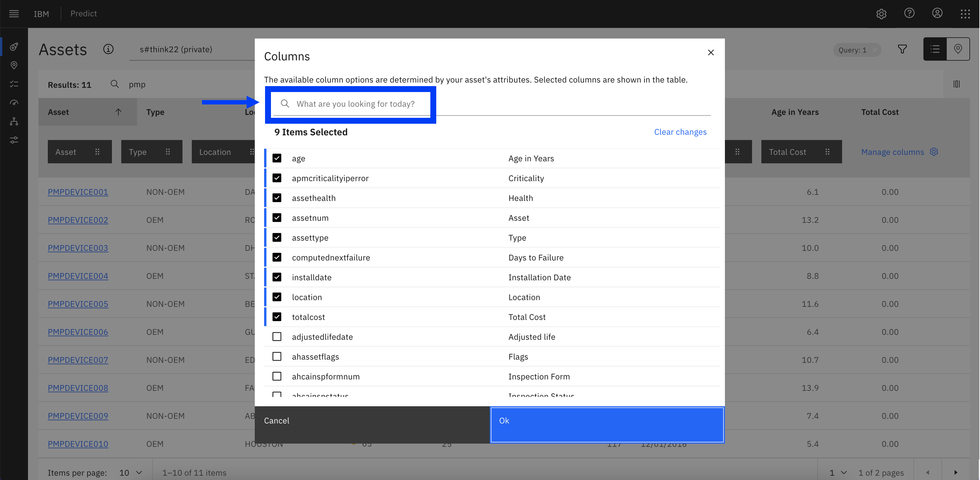Open the s#think22 (private) query selector
This screenshot has height=480, width=980.
(x=192, y=49)
